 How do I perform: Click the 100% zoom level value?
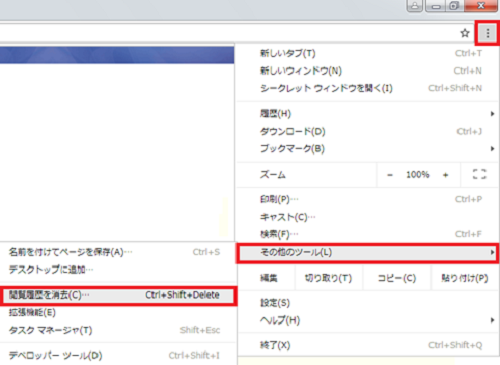pos(417,174)
